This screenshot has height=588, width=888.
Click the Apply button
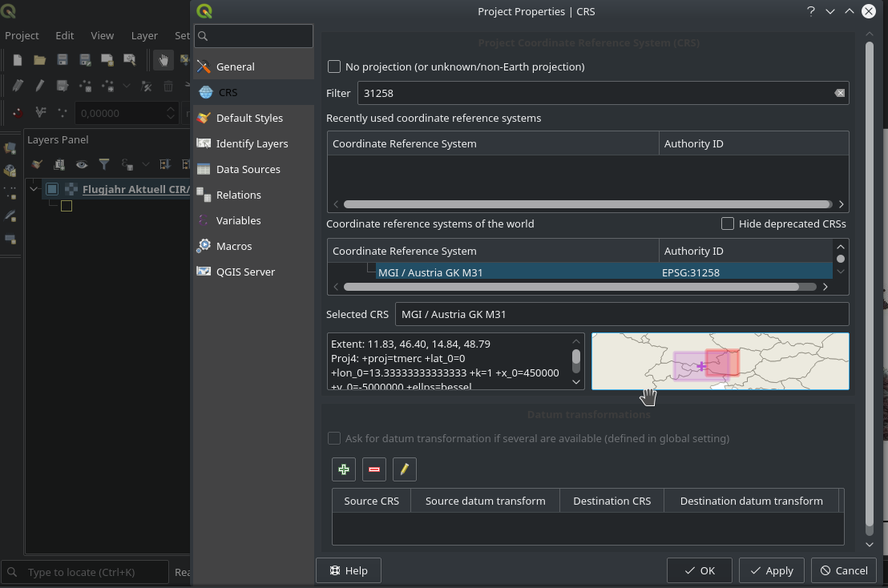coord(771,570)
